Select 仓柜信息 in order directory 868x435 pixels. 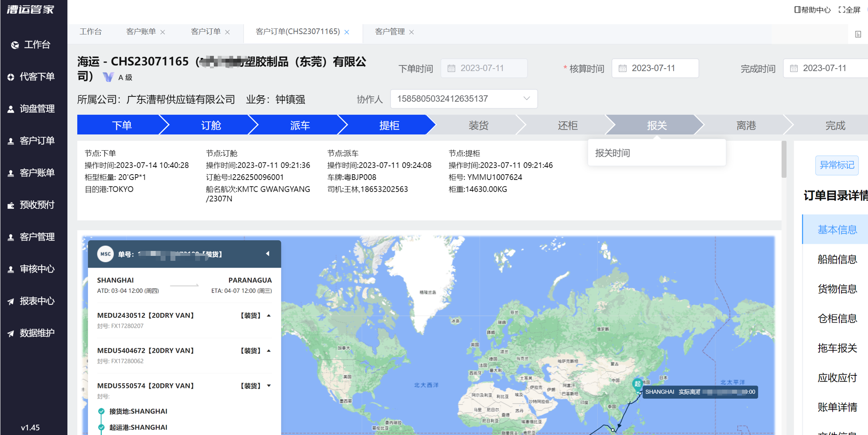837,319
